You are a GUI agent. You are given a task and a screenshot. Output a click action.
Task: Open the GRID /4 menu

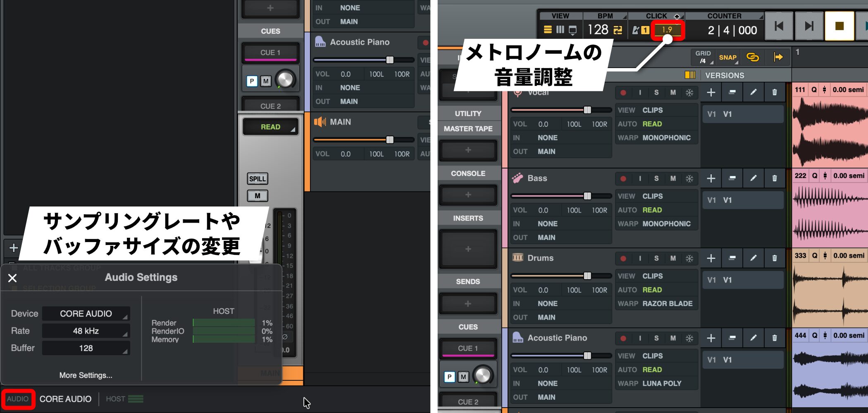tap(703, 57)
